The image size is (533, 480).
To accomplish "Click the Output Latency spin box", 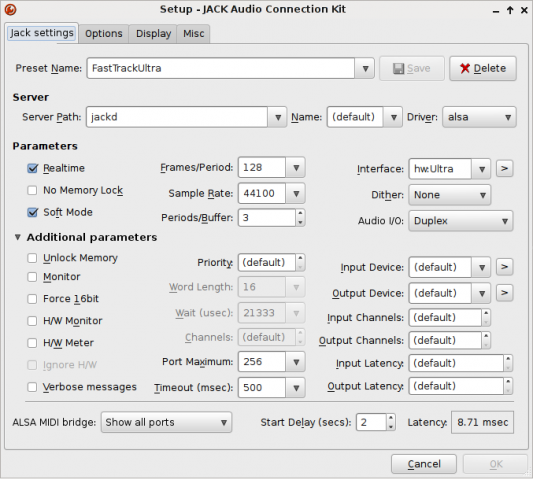I will [x=461, y=386].
